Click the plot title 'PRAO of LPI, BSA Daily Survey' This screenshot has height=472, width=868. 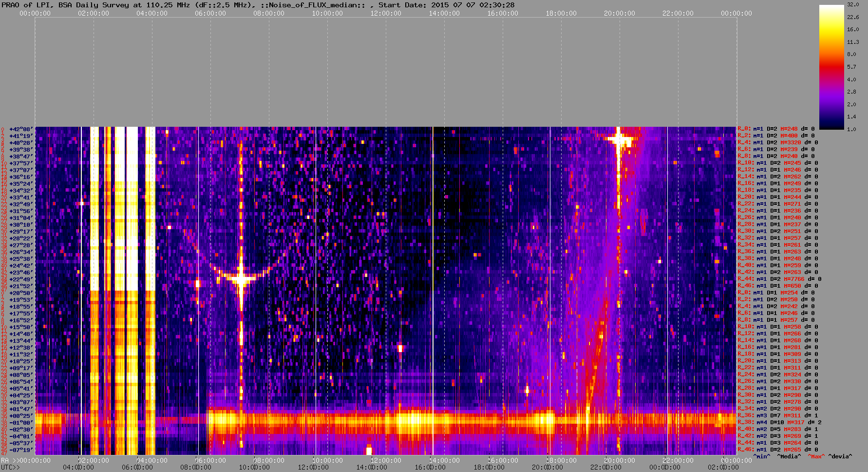[x=66, y=5]
